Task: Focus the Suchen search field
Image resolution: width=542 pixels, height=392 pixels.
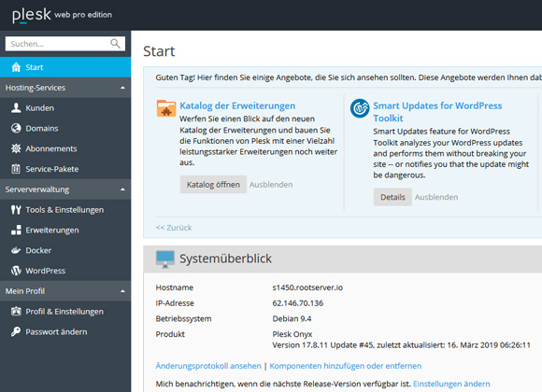Action: (x=57, y=44)
